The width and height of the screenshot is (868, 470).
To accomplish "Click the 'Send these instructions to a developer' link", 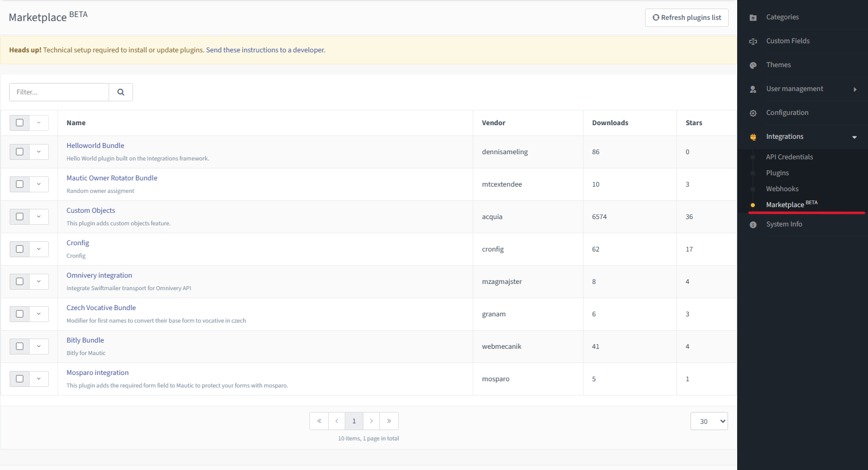I will click(x=265, y=50).
